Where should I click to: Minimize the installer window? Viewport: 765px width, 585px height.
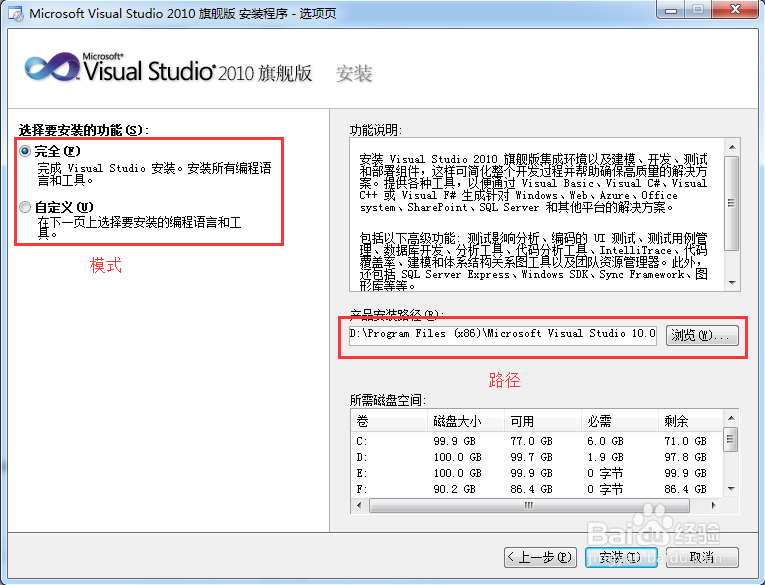pyautogui.click(x=671, y=10)
